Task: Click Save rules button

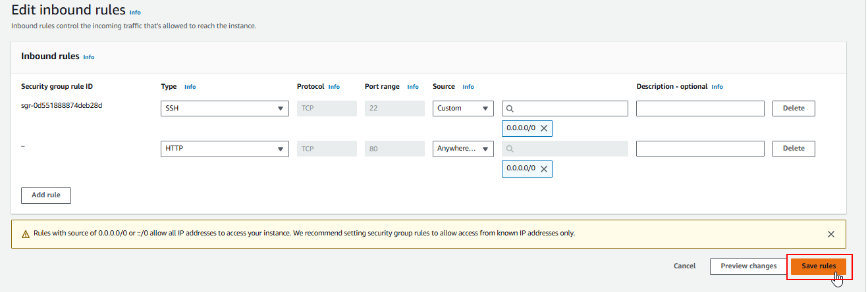Action: click(819, 266)
